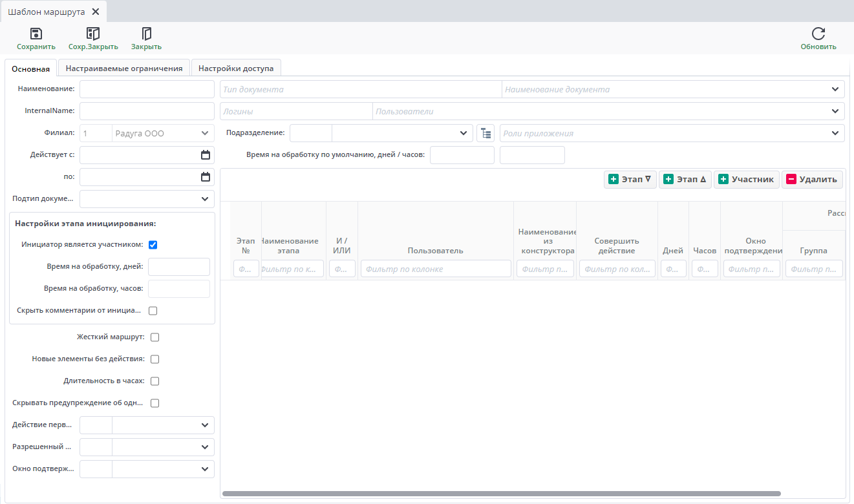The width and height of the screenshot is (854, 504).
Task: Enable the Жесткий маршрут checkbox
Action: [155, 337]
